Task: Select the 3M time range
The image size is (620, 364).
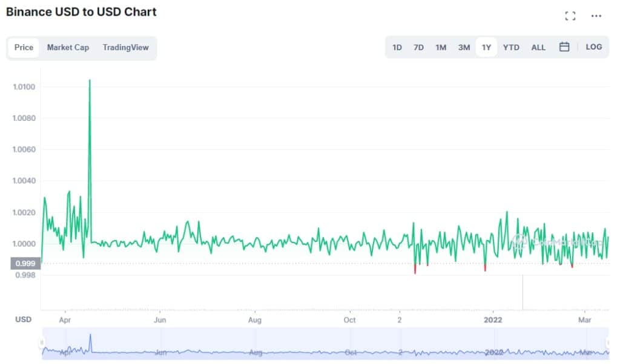Action: (464, 47)
